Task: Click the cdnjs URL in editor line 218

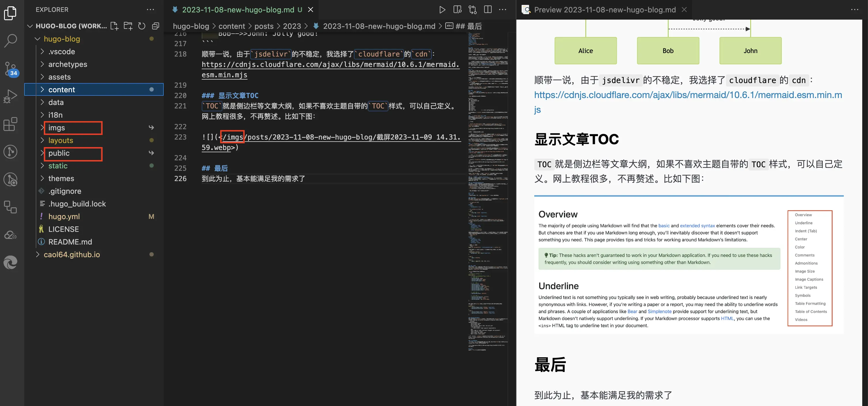Action: 331,69
